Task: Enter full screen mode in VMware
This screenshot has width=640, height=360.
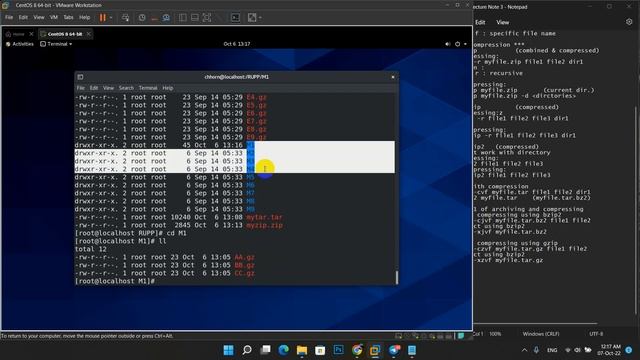Action: point(207,18)
